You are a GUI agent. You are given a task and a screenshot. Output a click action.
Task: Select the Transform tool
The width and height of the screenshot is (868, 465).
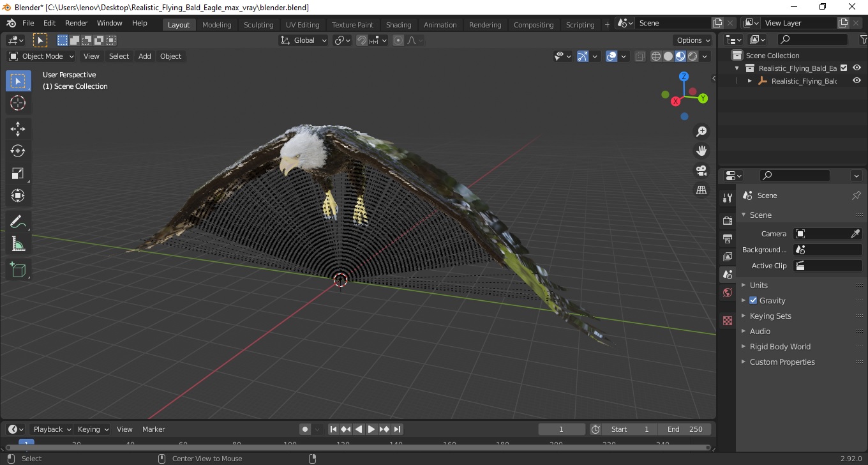[18, 195]
